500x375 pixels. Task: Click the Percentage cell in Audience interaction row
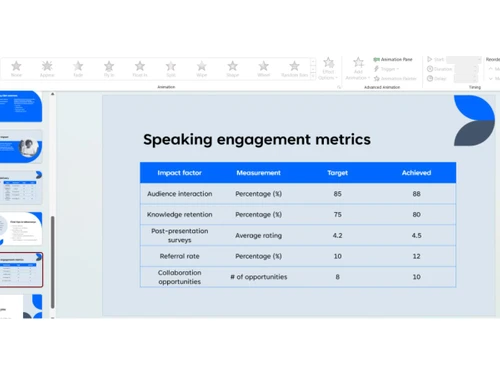258,194
